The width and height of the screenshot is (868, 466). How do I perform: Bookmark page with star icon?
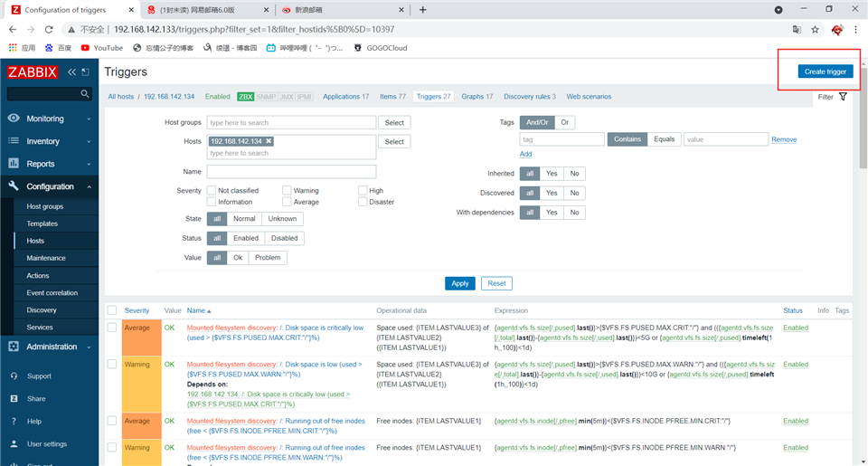pyautogui.click(x=815, y=29)
